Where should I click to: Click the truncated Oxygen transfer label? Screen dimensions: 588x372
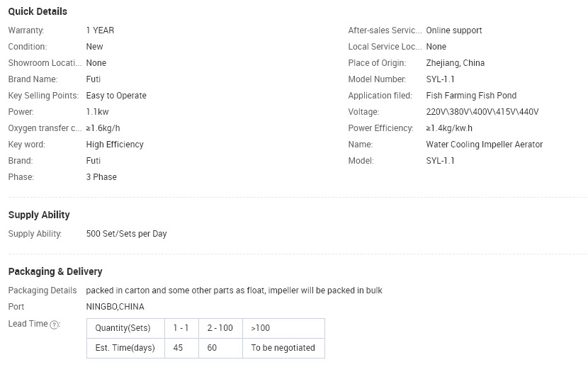point(45,128)
